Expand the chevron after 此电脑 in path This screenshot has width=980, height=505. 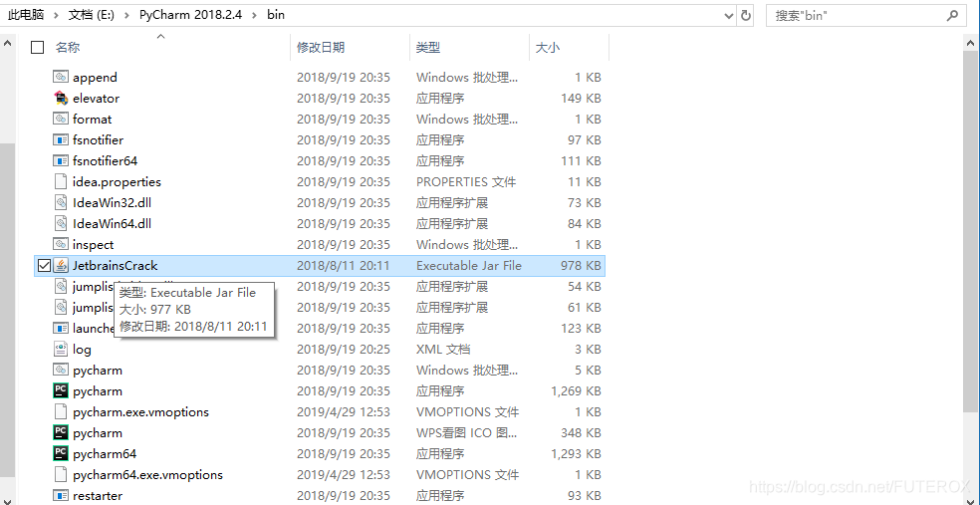(x=56, y=15)
